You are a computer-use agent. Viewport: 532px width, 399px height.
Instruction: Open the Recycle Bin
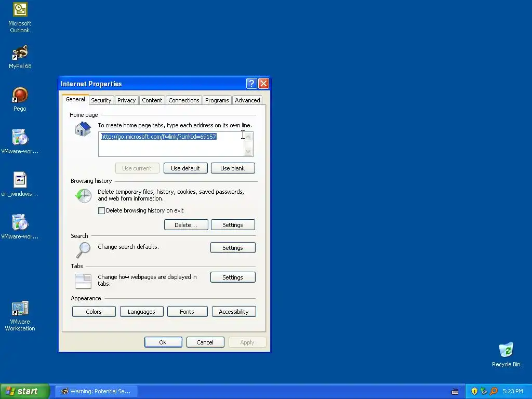pos(506,354)
